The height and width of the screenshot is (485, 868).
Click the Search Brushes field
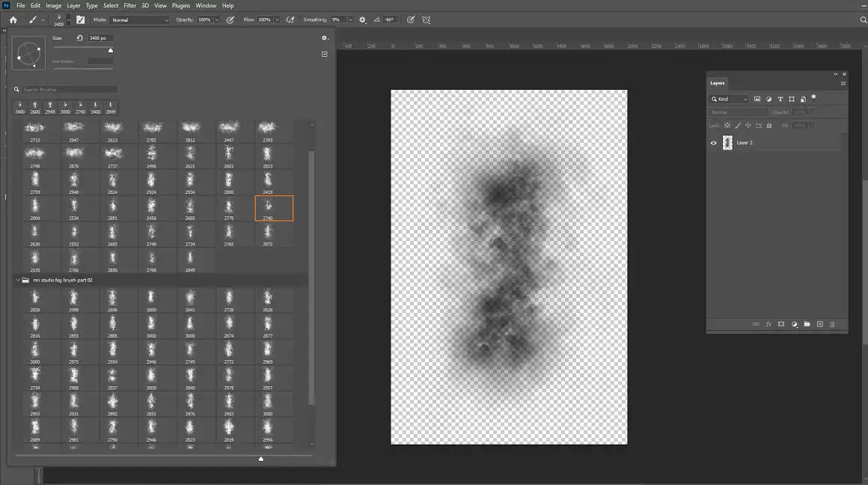pos(69,89)
